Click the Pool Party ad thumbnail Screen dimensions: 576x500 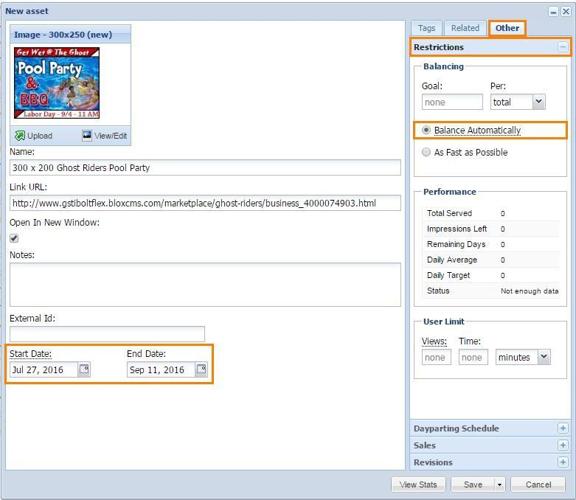click(57, 83)
